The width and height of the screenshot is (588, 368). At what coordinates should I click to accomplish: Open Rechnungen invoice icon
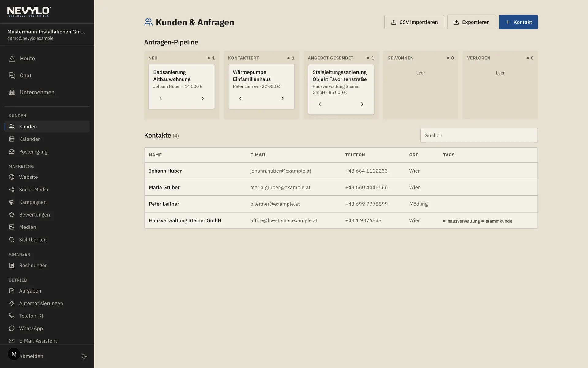[x=12, y=265]
